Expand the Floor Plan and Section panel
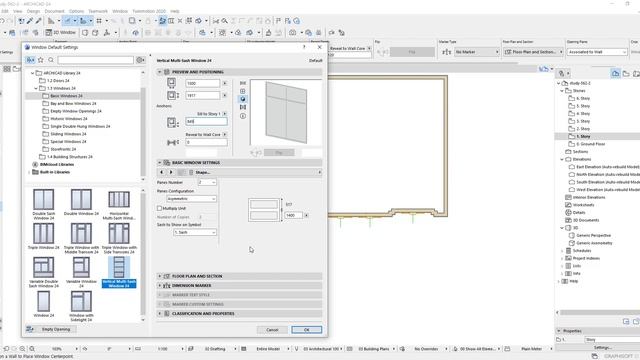 coord(160,276)
